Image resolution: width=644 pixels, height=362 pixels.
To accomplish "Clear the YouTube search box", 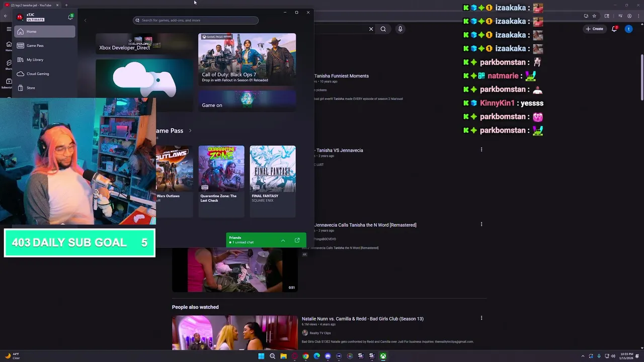I will (371, 29).
